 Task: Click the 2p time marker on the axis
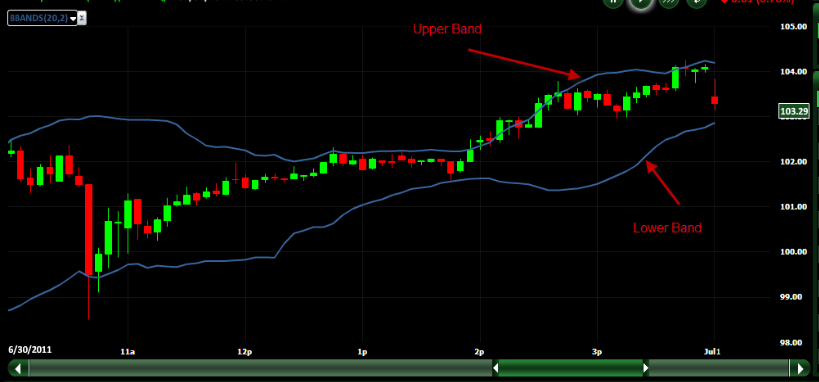(479, 352)
